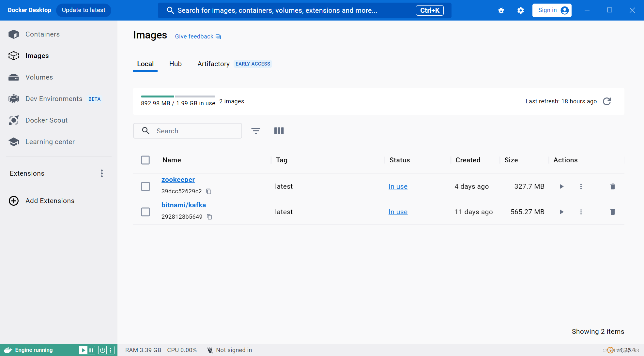Viewport: 644px width, 356px height.
Task: Select the checkbox for the zookeeper image
Action: [146, 186]
